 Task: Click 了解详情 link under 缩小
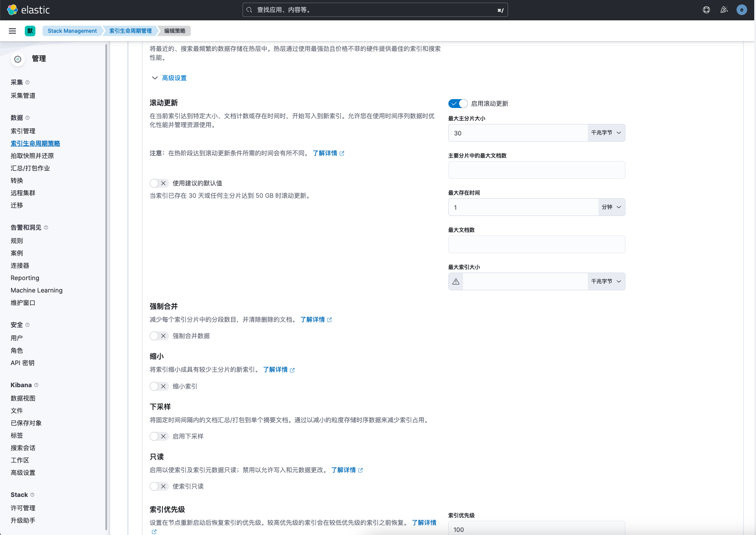[275, 369]
